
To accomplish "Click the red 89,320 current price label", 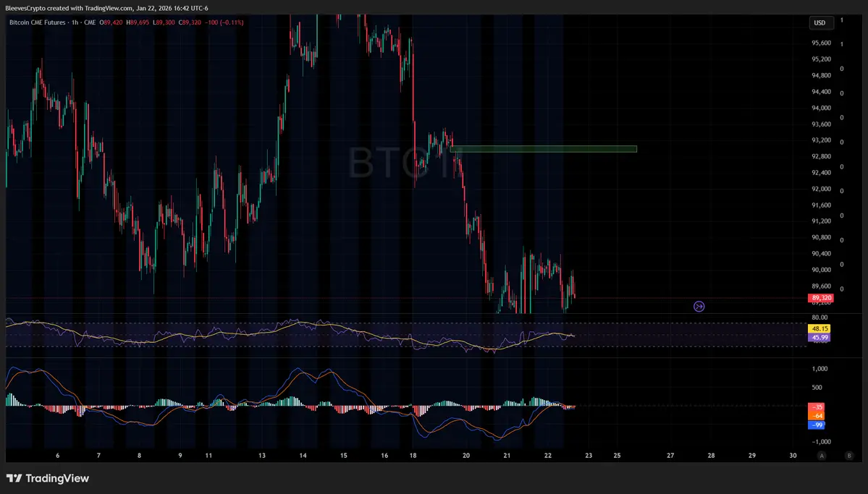I will pos(821,297).
